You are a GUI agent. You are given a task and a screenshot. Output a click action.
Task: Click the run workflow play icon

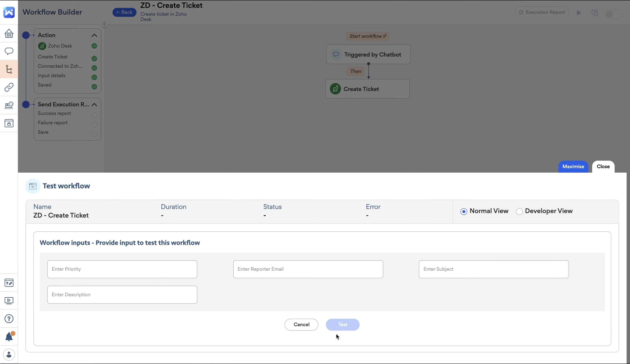(x=579, y=13)
